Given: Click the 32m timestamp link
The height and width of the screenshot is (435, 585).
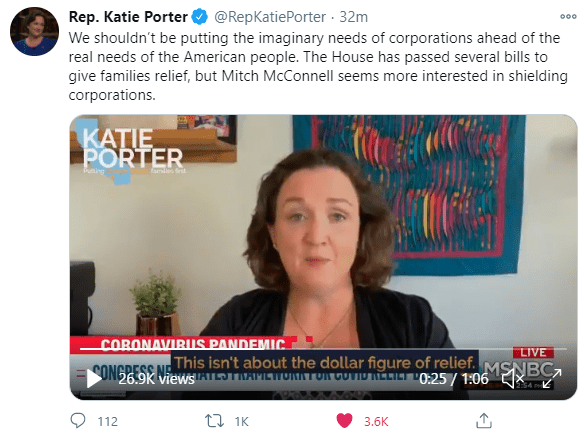Looking at the screenshot, I should click(353, 17).
